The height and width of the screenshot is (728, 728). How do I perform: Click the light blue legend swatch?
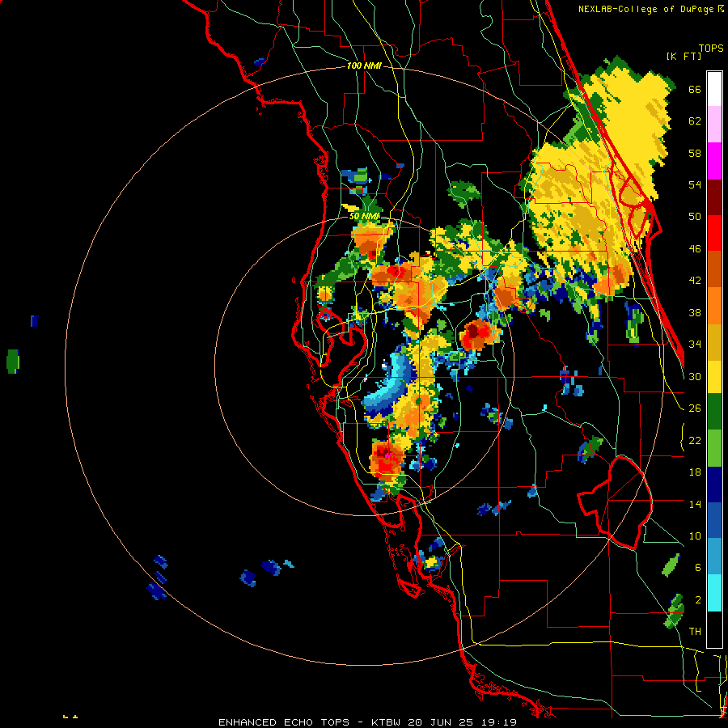pos(714,557)
